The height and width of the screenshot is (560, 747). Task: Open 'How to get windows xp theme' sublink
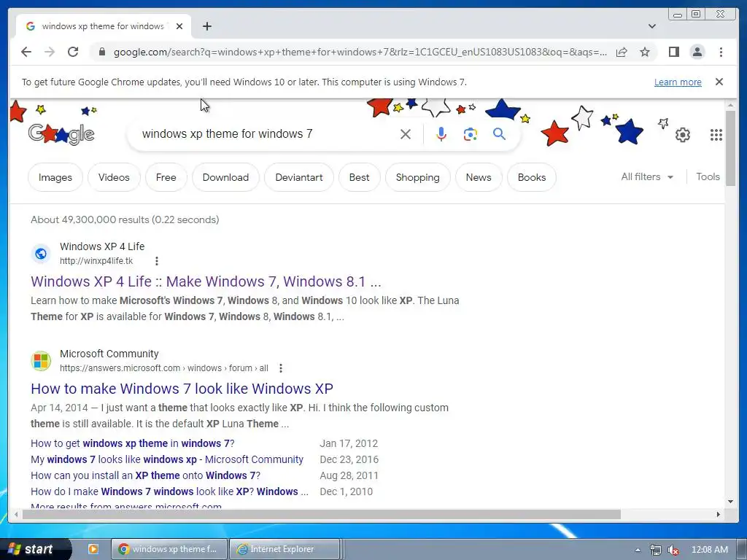[x=133, y=443]
